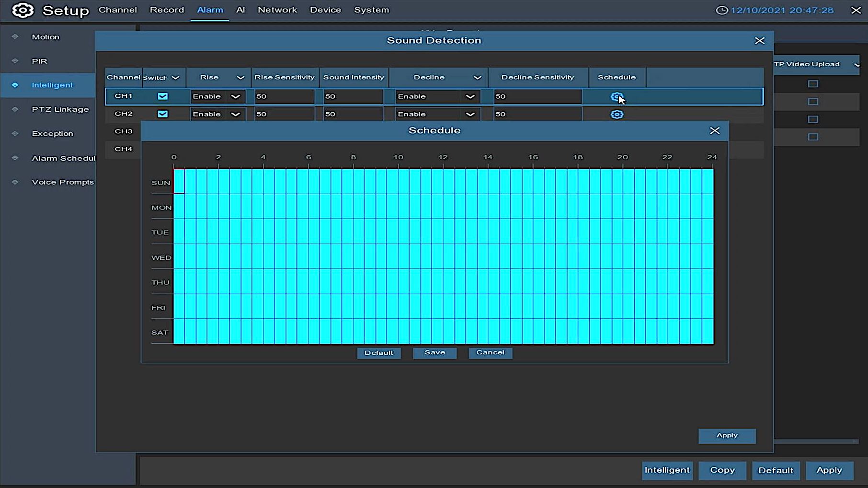868x488 pixels.
Task: Click the CH1 Rise Sensitivity field
Action: [x=285, y=96]
